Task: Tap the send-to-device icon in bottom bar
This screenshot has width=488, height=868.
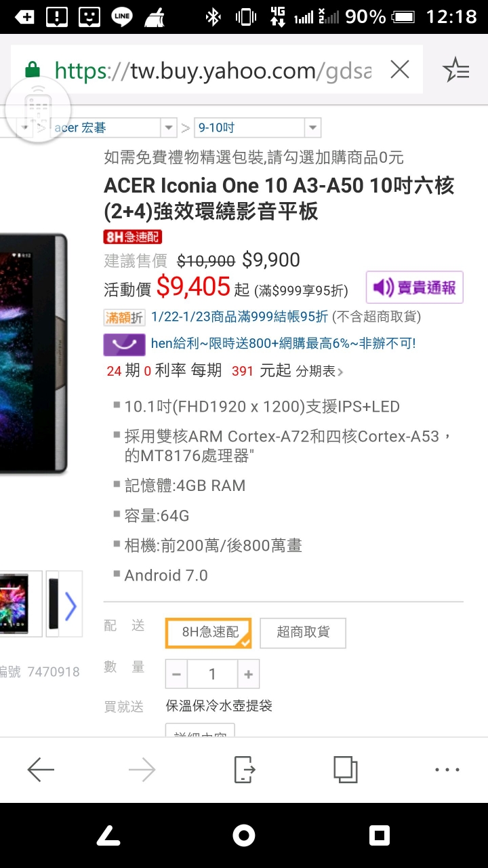Action: pyautogui.click(x=244, y=770)
